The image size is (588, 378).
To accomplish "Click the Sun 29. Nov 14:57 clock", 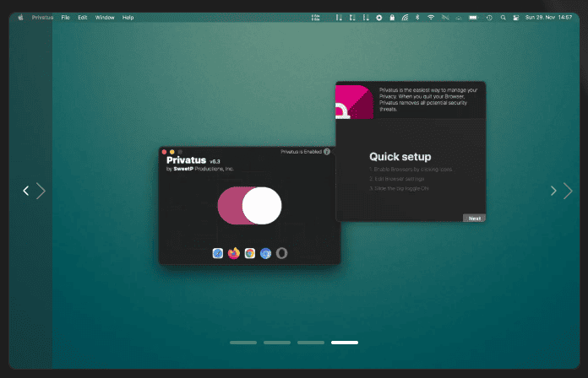I will click(548, 18).
